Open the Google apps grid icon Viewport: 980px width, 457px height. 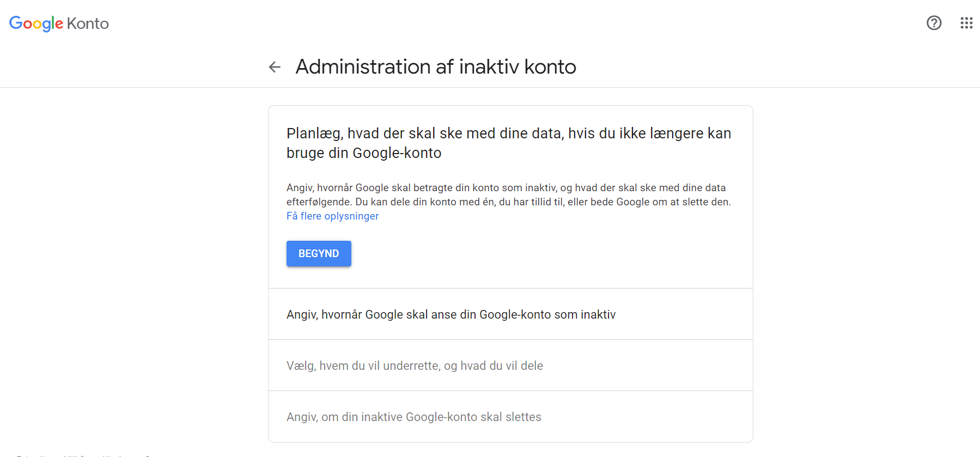pyautogui.click(x=966, y=23)
